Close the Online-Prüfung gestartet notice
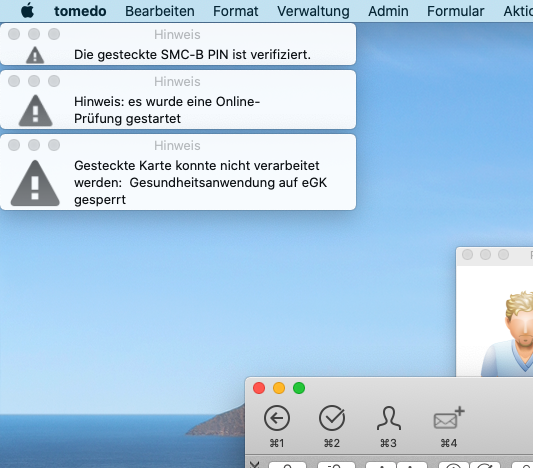The image size is (533, 468). click(x=14, y=81)
